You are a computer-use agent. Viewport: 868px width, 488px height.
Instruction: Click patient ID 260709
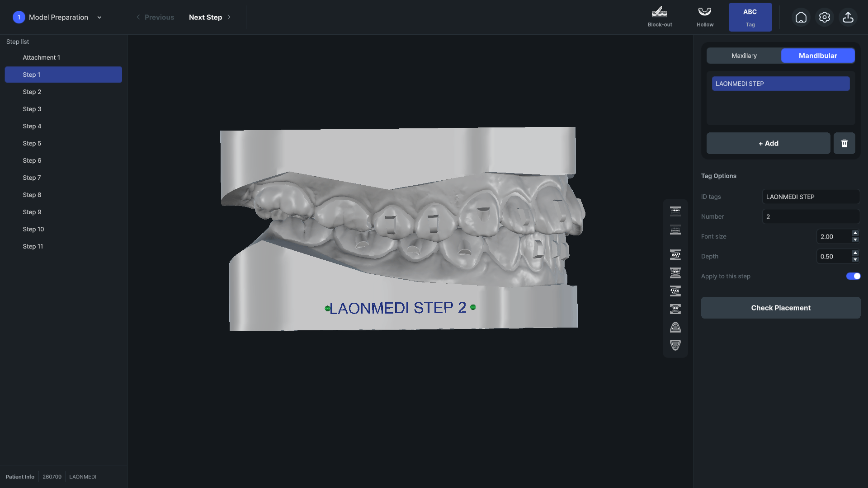pos(52,477)
